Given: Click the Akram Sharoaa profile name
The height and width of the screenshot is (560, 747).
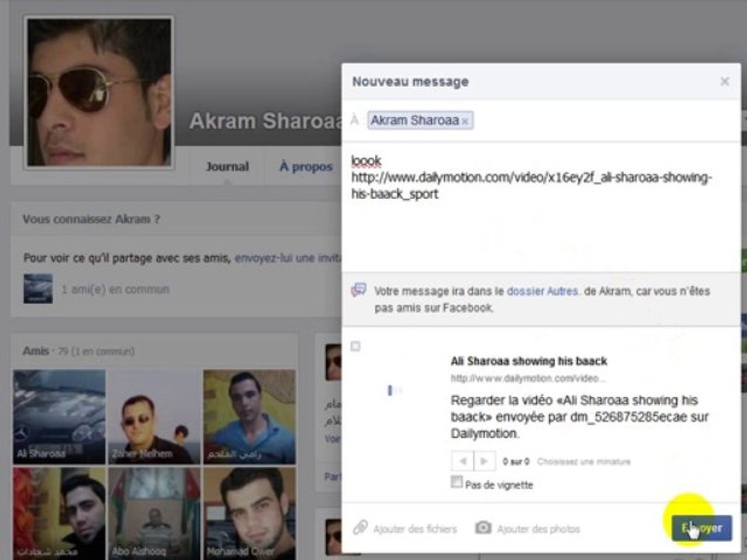Looking at the screenshot, I should tap(265, 121).
